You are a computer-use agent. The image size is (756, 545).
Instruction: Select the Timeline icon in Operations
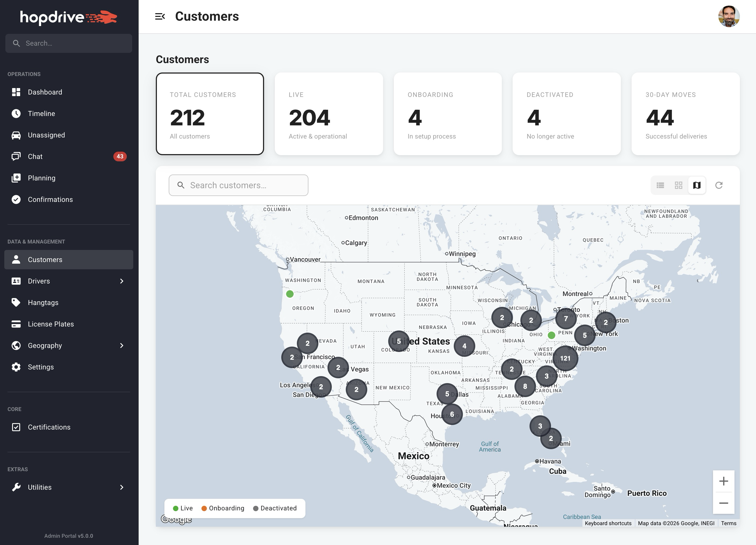(16, 113)
